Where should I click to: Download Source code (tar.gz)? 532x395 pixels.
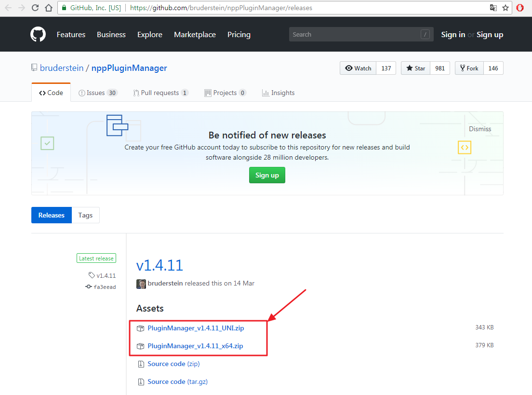point(177,382)
